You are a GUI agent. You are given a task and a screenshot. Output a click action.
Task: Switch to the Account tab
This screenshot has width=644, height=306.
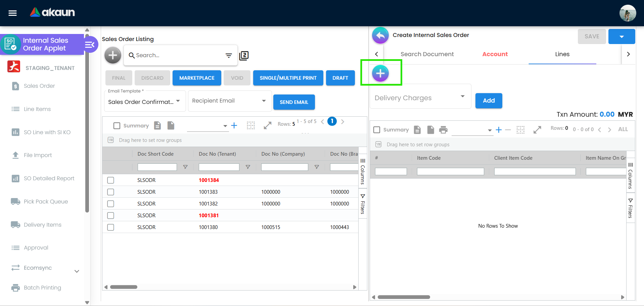pos(495,54)
